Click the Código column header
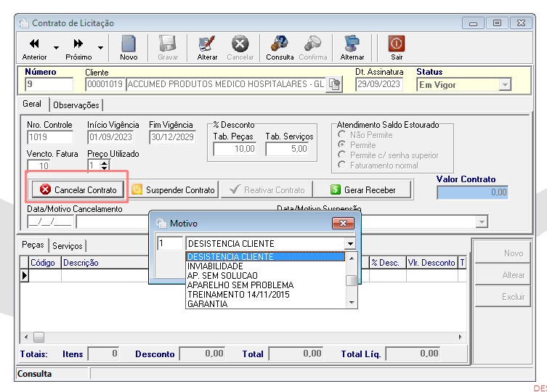This screenshot has width=547, height=392. (x=45, y=263)
